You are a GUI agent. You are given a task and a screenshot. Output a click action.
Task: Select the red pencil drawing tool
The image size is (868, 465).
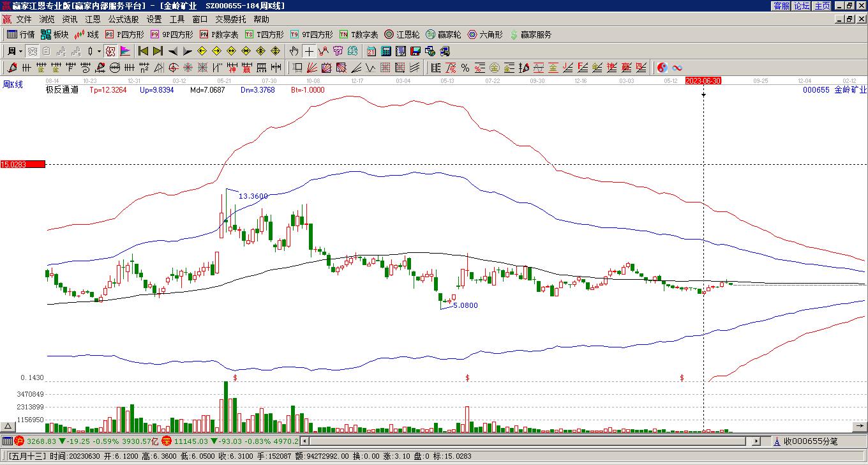pyautogui.click(x=12, y=68)
